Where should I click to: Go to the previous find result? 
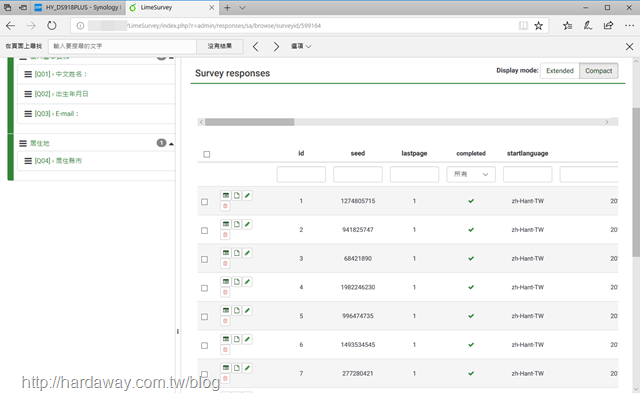(x=256, y=47)
